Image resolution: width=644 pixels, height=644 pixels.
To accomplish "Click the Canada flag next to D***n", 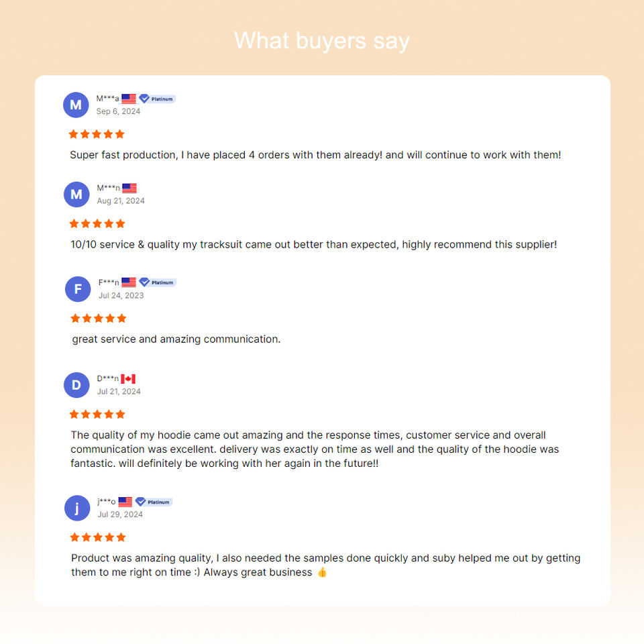I will tap(128, 379).
